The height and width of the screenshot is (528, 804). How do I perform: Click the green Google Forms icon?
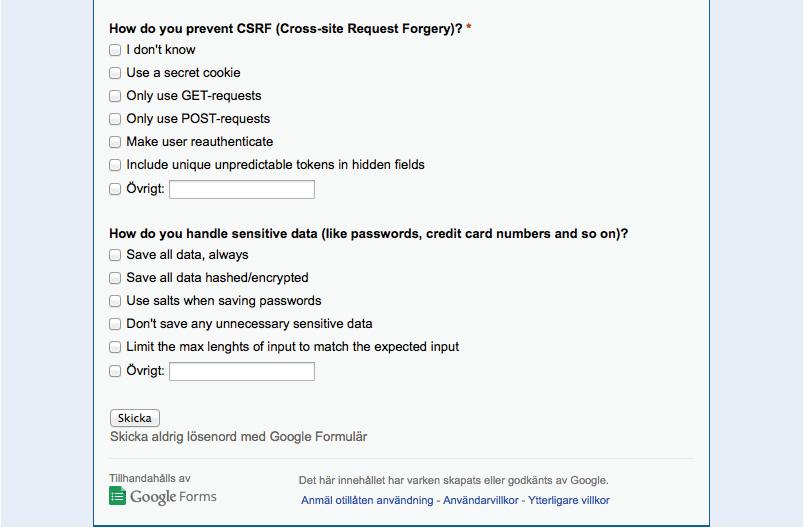[x=117, y=496]
